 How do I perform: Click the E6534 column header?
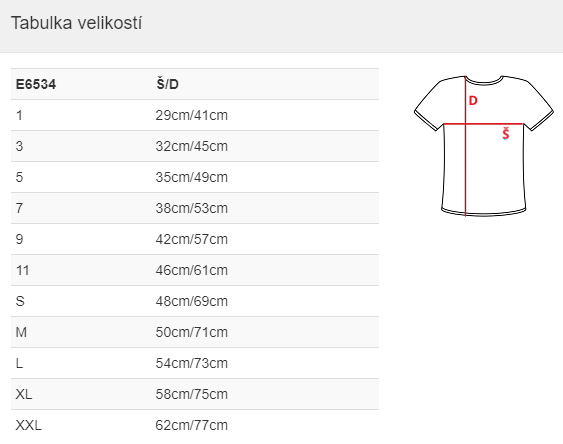36,84
